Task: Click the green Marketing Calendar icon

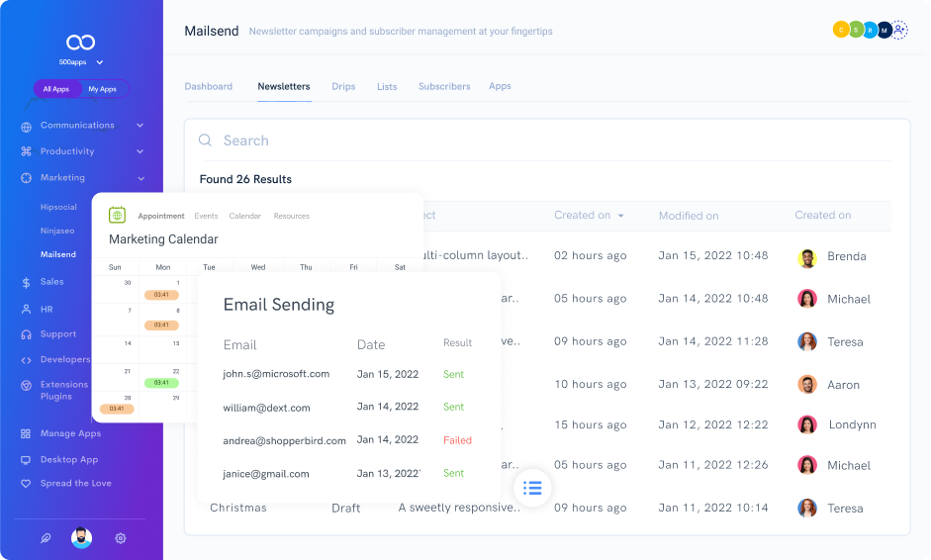Action: click(x=117, y=215)
